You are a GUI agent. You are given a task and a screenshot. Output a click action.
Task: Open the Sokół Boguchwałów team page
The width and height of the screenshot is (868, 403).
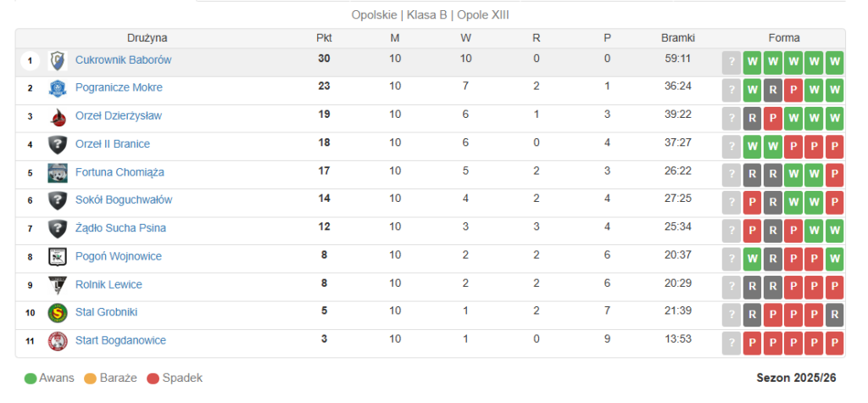(123, 200)
